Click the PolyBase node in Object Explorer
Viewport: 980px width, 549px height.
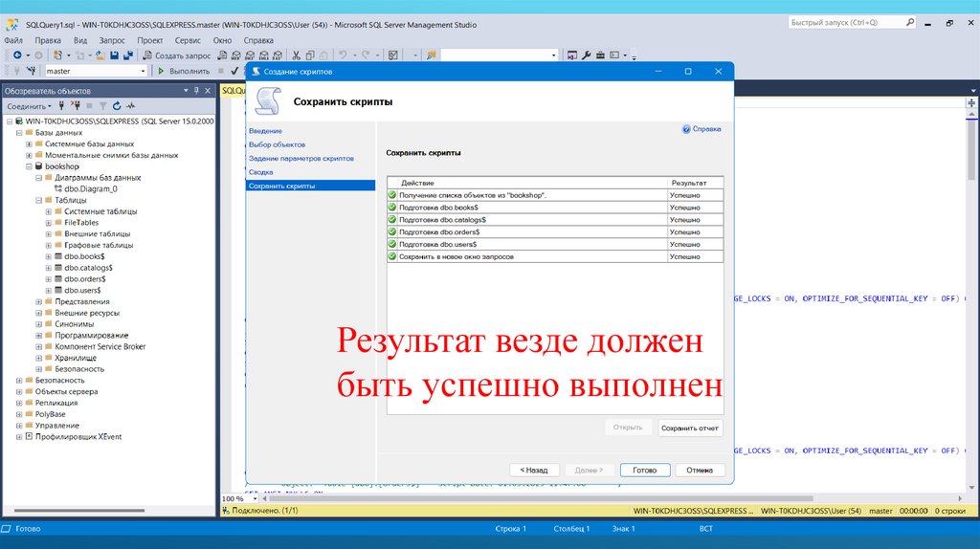pyautogui.click(x=50, y=414)
